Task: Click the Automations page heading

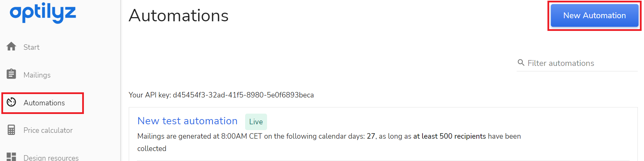Action: pyautogui.click(x=178, y=15)
